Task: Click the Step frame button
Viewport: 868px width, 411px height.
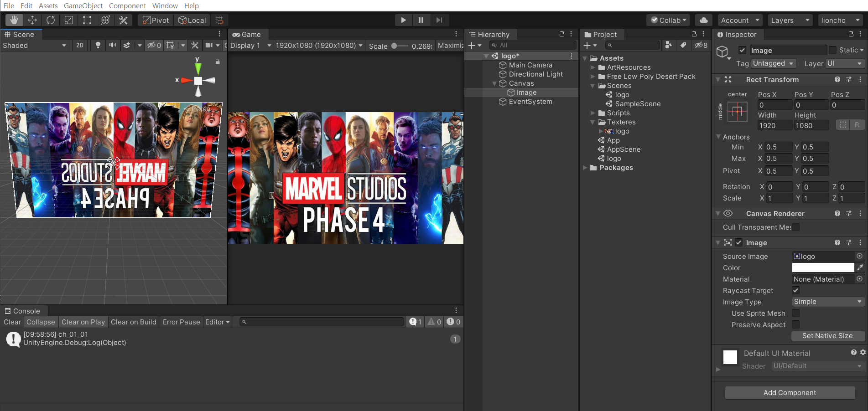Action: click(439, 20)
